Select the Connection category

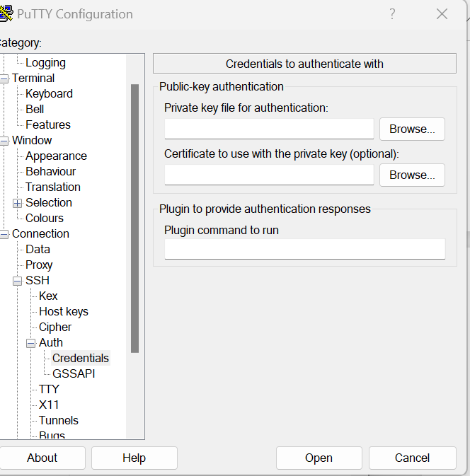coord(40,233)
